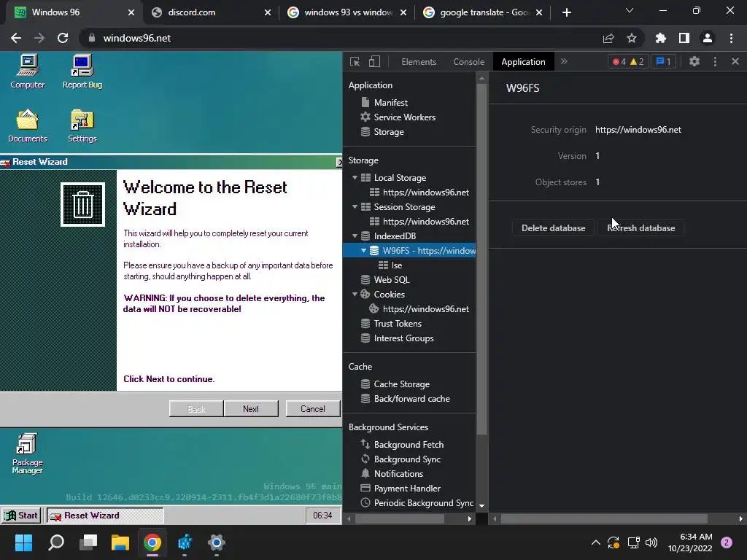Open the Windows 96 Start menu
This screenshot has width=747, height=560.
pyautogui.click(x=21, y=516)
